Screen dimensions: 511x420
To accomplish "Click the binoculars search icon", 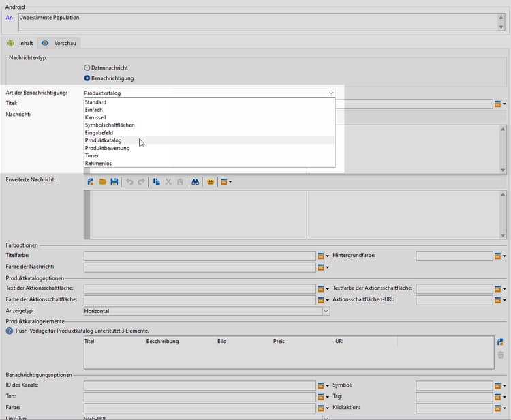I will tap(196, 182).
